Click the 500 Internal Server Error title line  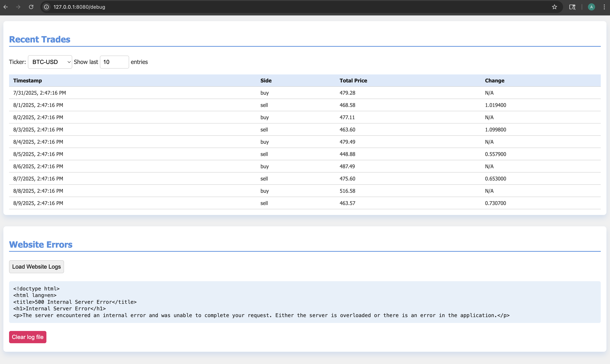point(75,302)
